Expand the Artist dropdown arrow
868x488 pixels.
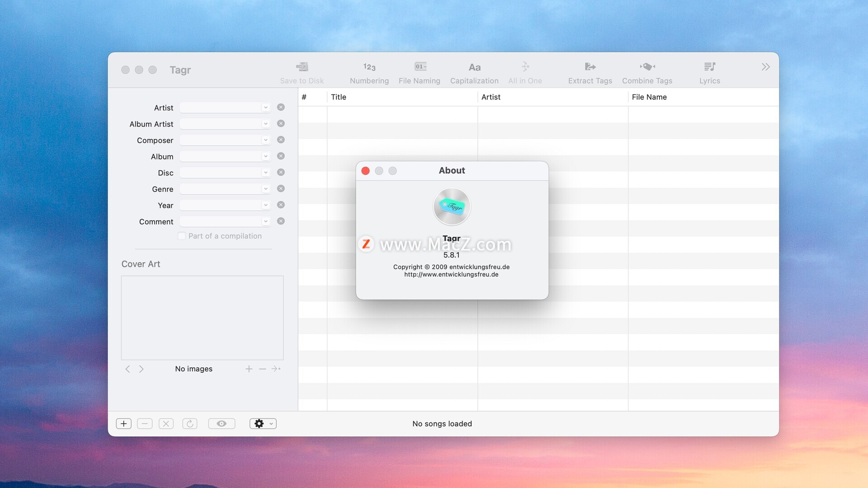pyautogui.click(x=265, y=108)
